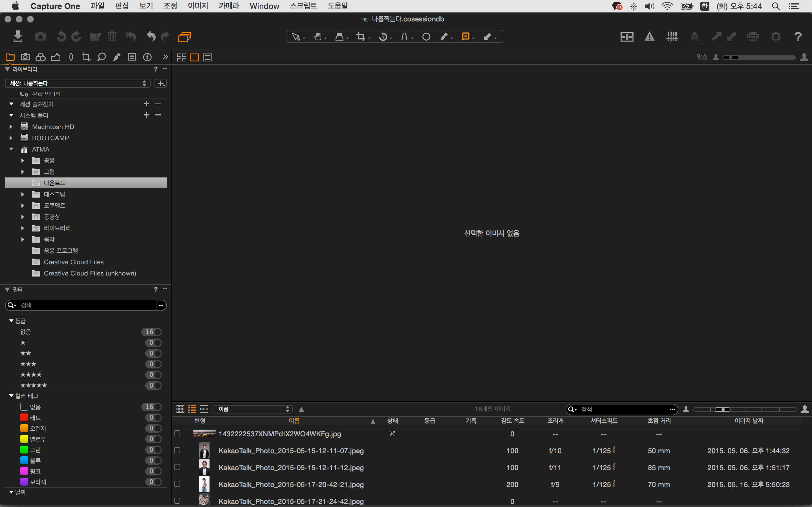Open the Capture tool tab icon
Viewport: 812px width, 507px height.
25,57
